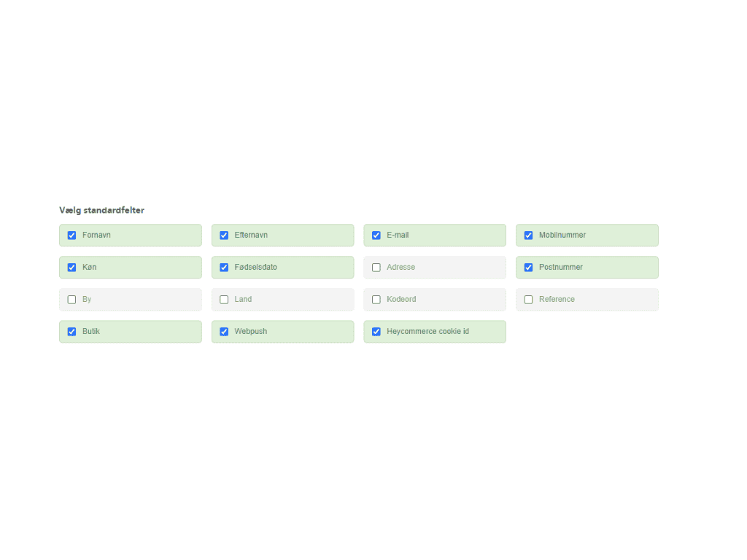Uncheck the Postnummer checkbox
This screenshot has width=747, height=560.
pos(529,268)
